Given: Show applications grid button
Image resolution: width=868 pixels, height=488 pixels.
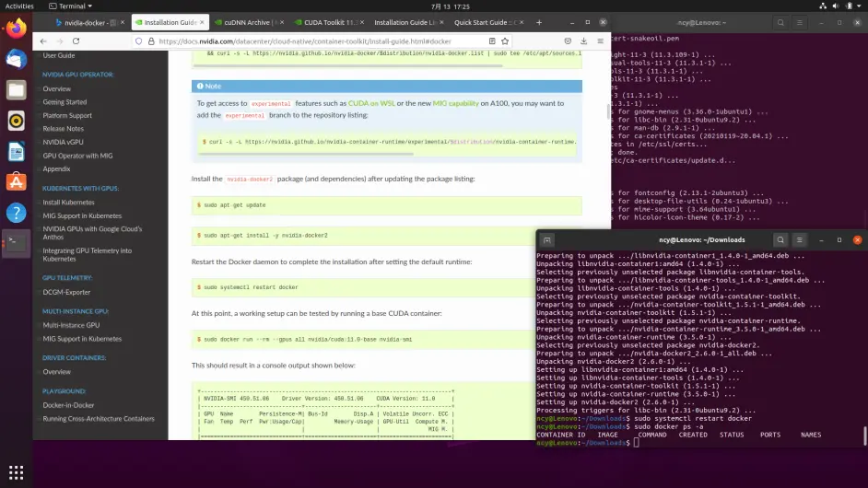Looking at the screenshot, I should coord(16,472).
